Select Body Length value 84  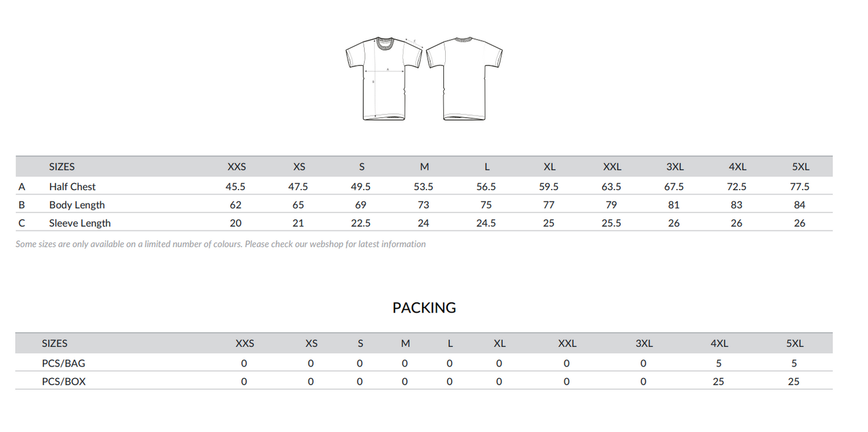pos(800,205)
